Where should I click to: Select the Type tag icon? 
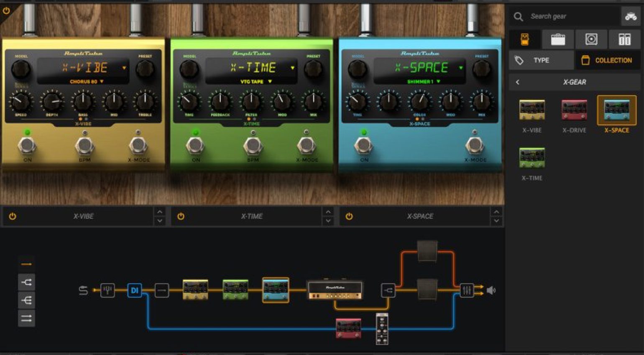pos(519,61)
